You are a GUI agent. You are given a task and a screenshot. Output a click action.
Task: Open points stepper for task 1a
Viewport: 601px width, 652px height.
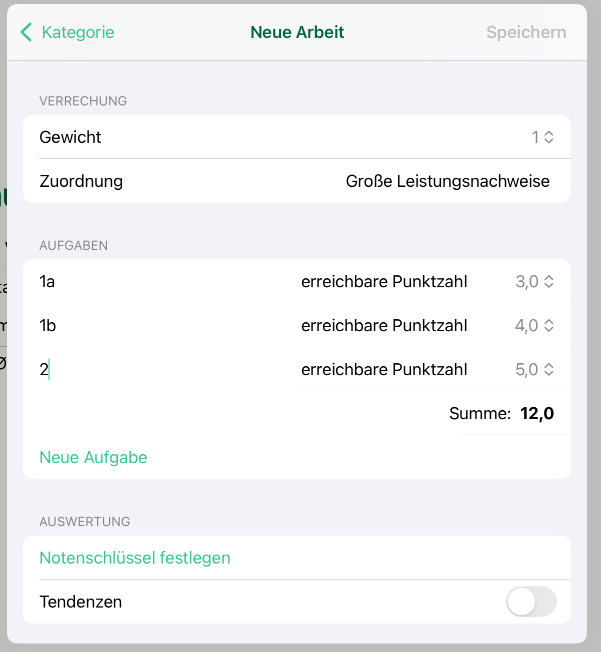549,282
